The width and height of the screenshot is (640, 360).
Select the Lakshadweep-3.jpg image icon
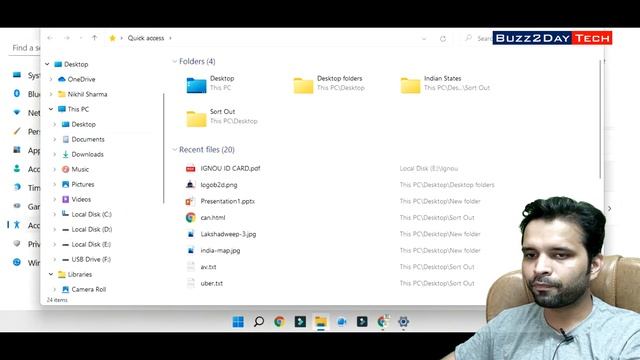click(191, 234)
